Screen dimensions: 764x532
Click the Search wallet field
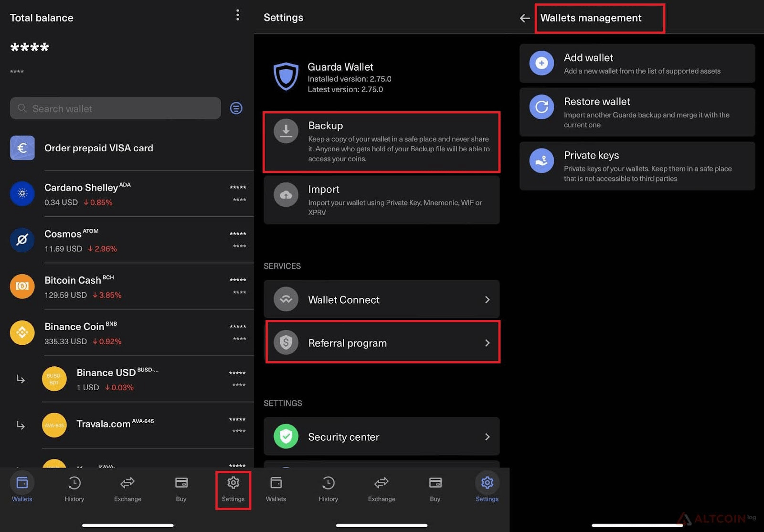[116, 108]
